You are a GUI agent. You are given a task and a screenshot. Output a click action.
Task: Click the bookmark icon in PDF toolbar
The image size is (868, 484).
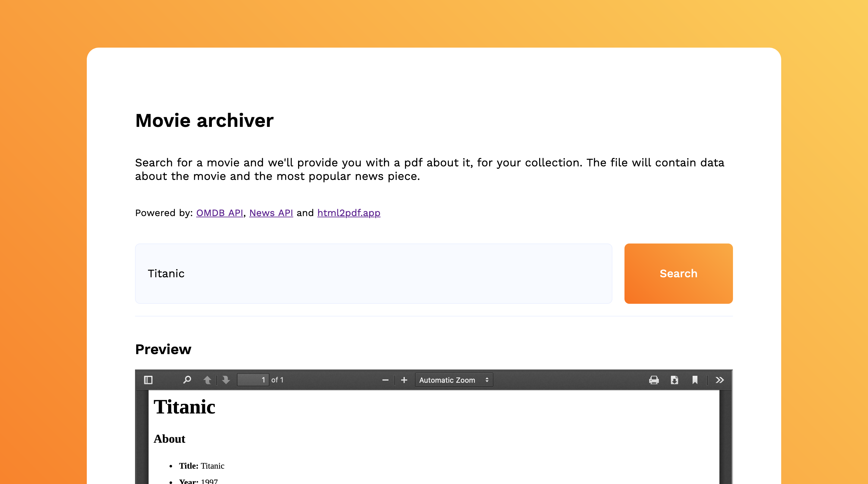pos(695,380)
